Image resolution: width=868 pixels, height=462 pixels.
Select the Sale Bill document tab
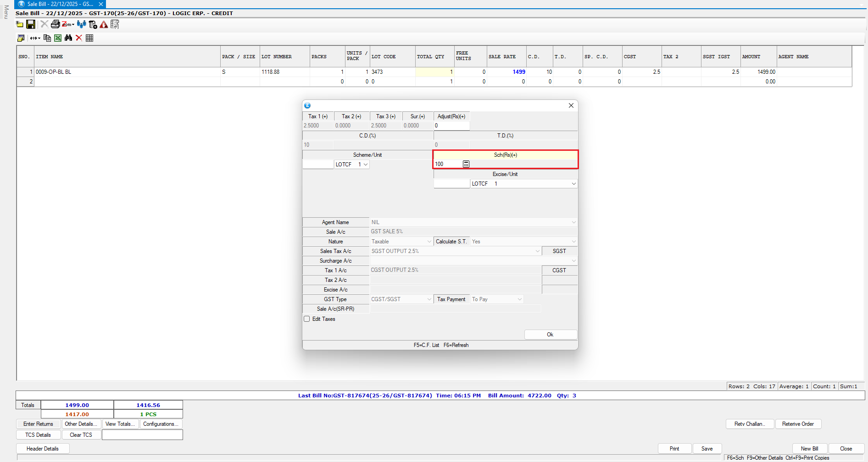coord(60,4)
